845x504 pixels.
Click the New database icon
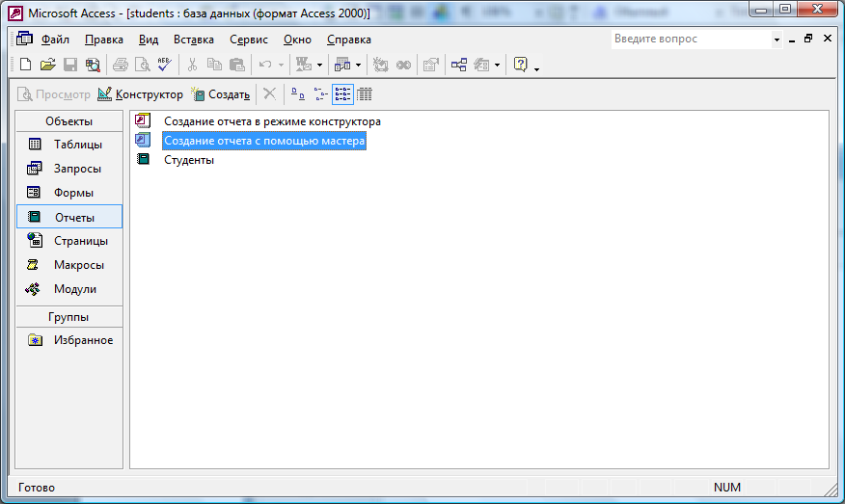click(25, 65)
